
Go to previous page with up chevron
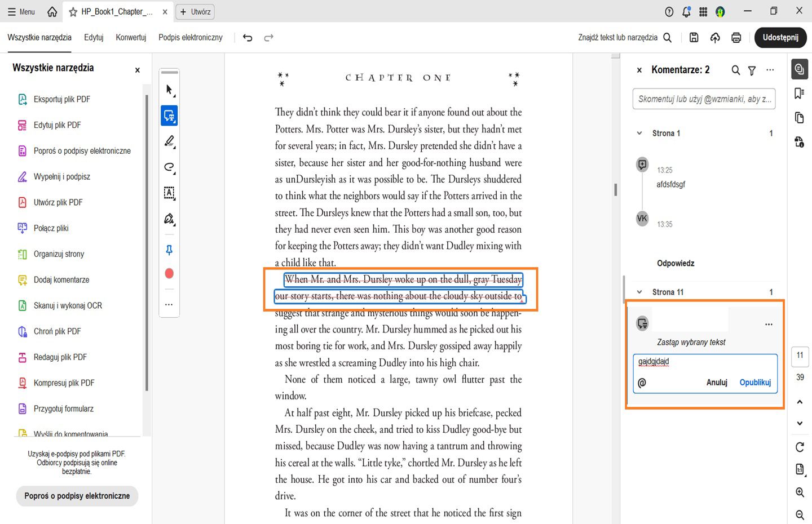click(x=800, y=402)
